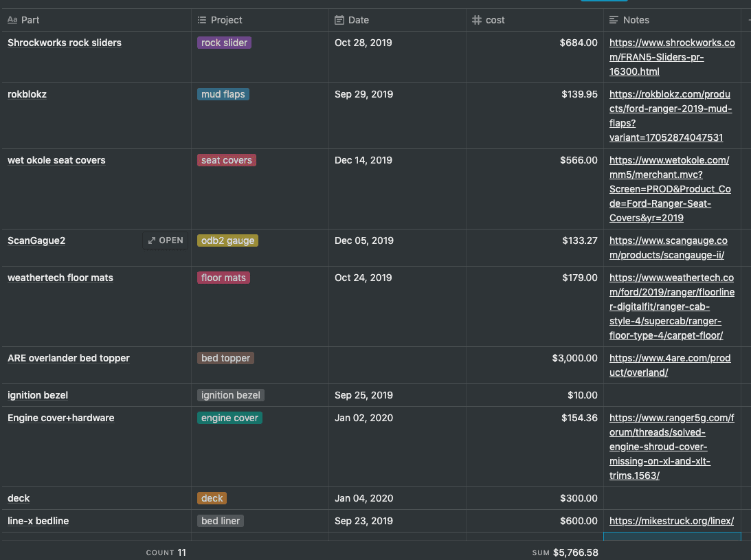Screen dimensions: 751x560
Task: Open the cost column header menu
Action: pos(535,20)
